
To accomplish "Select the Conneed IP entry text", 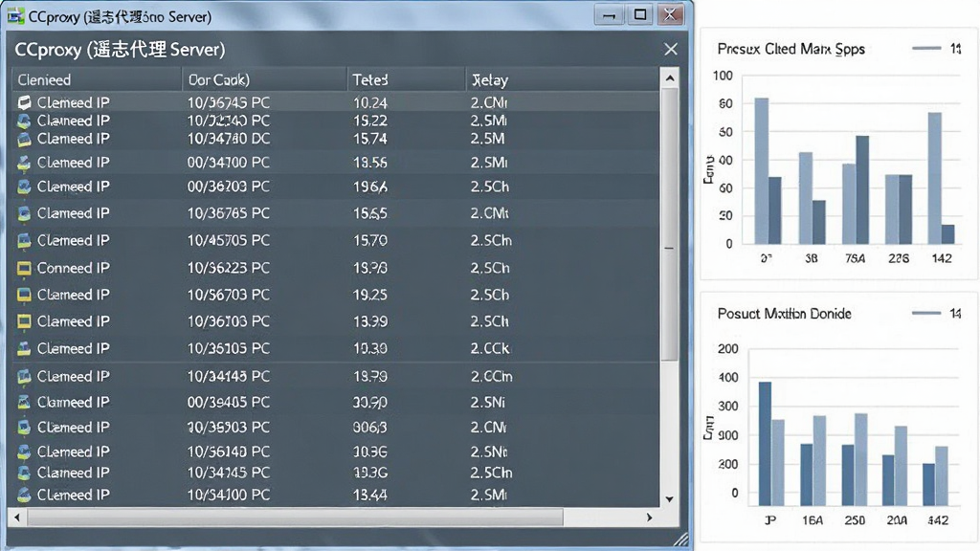I will click(x=73, y=268).
